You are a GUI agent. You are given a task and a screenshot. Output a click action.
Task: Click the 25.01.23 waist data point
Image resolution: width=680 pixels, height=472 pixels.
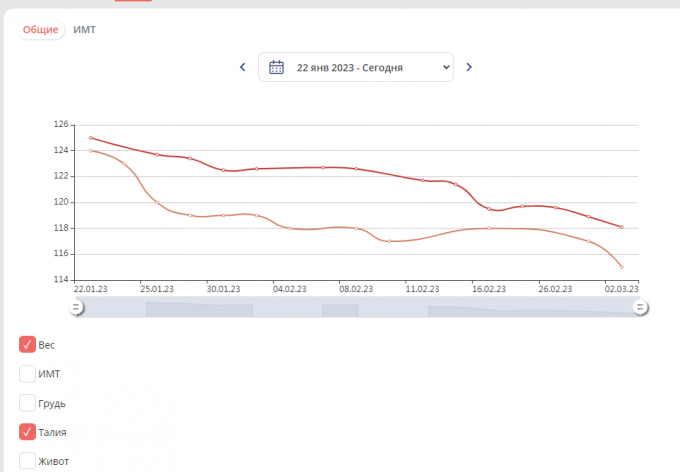157,202
